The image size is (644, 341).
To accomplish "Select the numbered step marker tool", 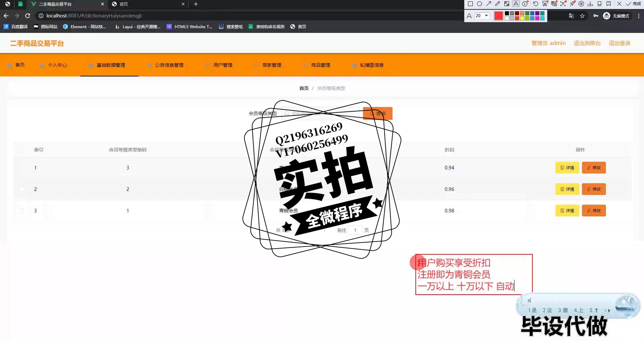I will [x=525, y=4].
